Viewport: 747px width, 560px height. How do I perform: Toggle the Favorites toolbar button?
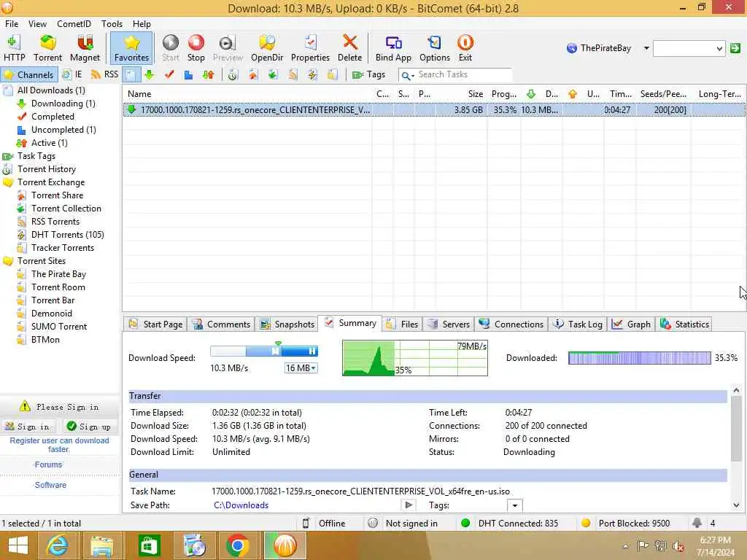coord(131,48)
